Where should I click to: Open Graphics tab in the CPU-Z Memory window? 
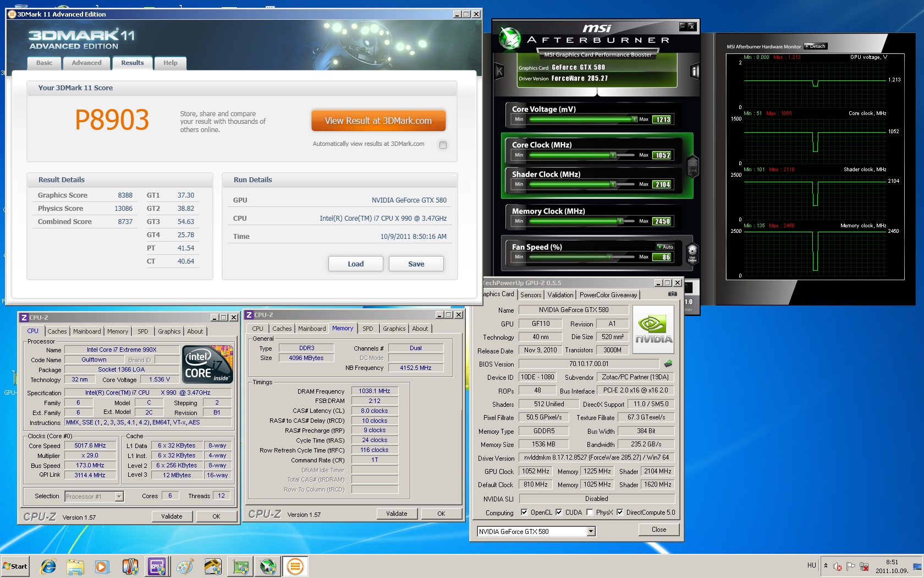pos(394,329)
